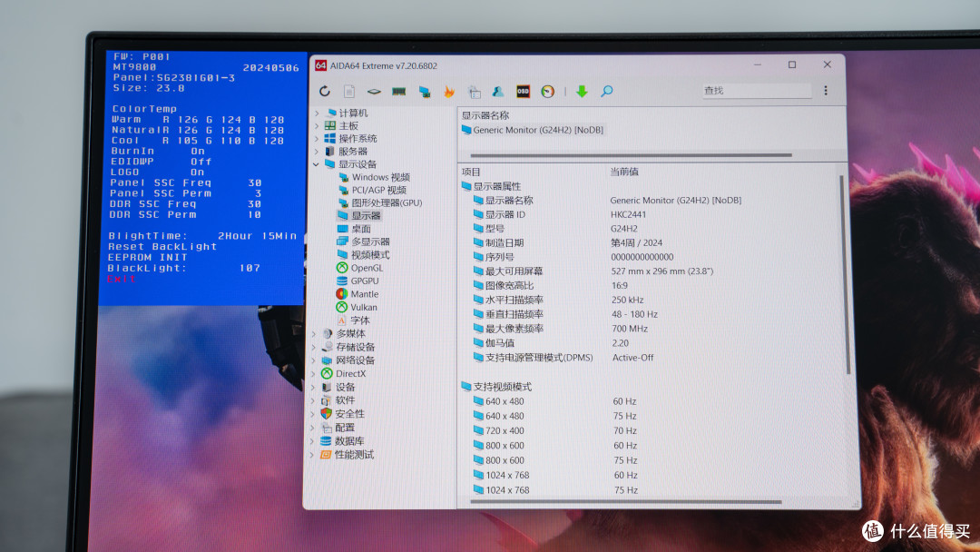Image resolution: width=980 pixels, height=552 pixels.
Task: Expand the 主板 category
Action: pyautogui.click(x=317, y=124)
